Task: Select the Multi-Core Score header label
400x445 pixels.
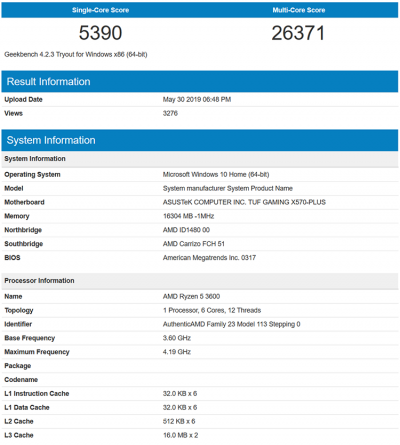Action: coord(299,10)
